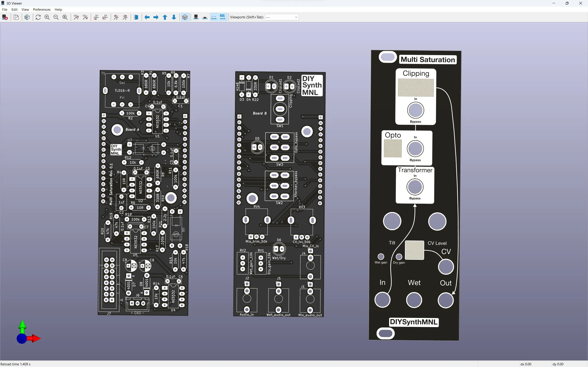
Task: Zoom to fit the boards in view
Action: [x=65, y=17]
